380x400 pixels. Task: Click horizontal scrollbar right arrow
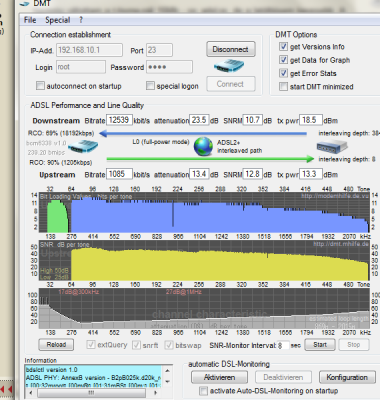click(155, 393)
